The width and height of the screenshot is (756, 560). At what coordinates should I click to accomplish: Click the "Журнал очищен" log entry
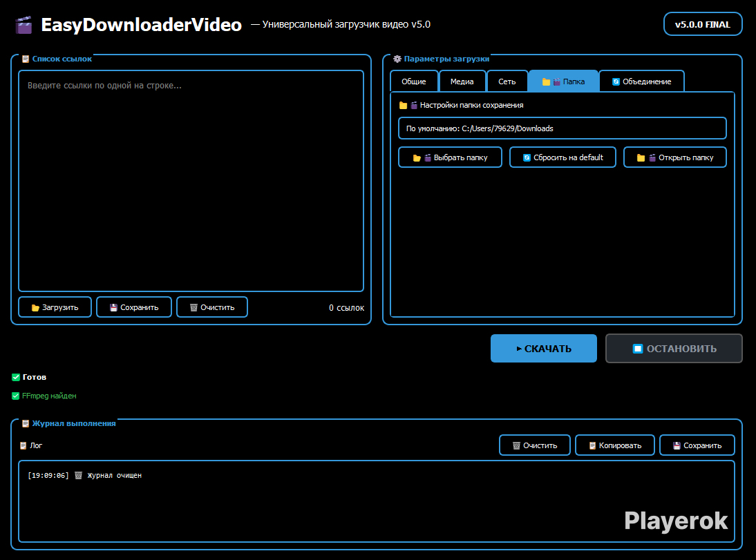pyautogui.click(x=114, y=476)
